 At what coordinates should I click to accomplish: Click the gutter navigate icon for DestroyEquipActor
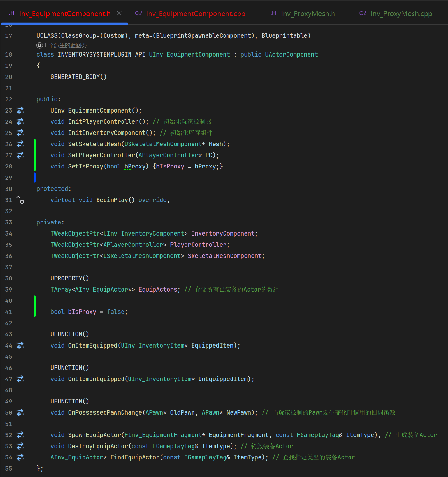pos(20,446)
